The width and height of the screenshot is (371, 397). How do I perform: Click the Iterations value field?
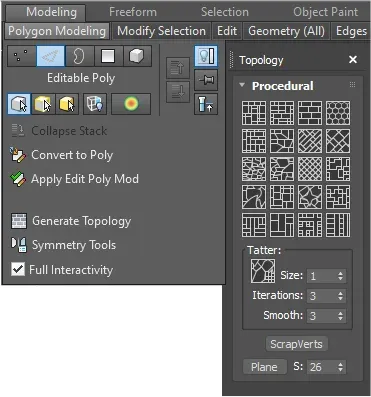[x=322, y=296]
